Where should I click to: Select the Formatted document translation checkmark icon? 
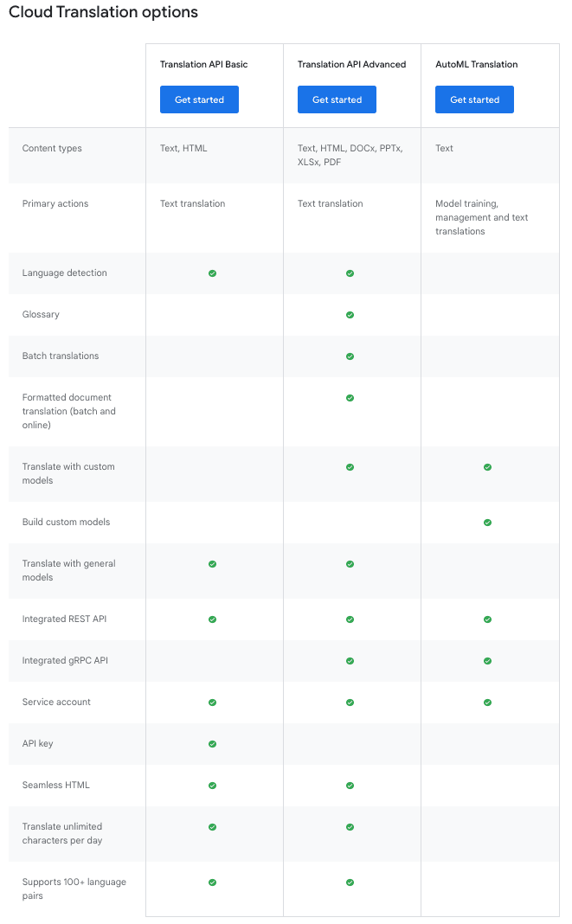pyautogui.click(x=350, y=398)
